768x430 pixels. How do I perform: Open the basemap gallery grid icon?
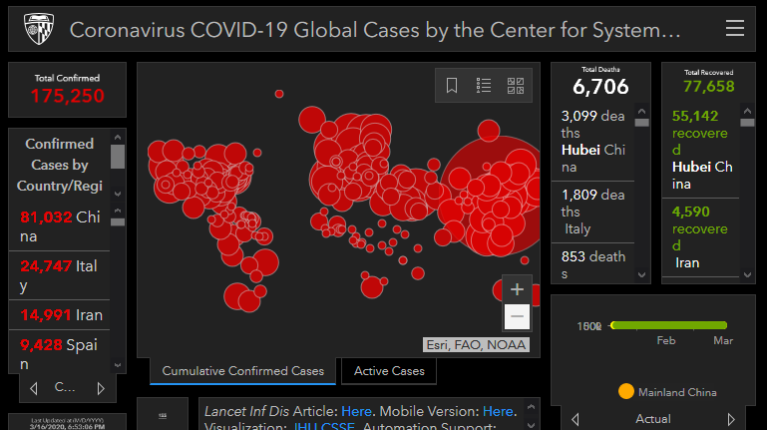click(x=516, y=86)
